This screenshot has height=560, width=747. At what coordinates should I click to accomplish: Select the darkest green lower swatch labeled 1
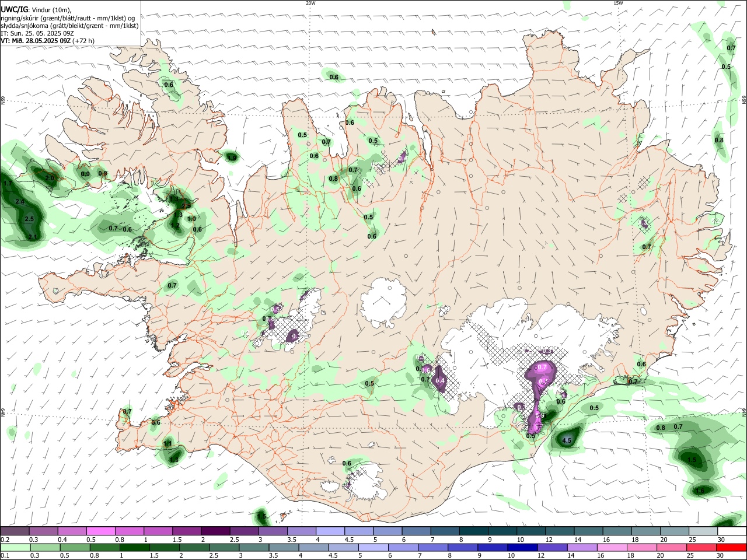tap(134, 547)
